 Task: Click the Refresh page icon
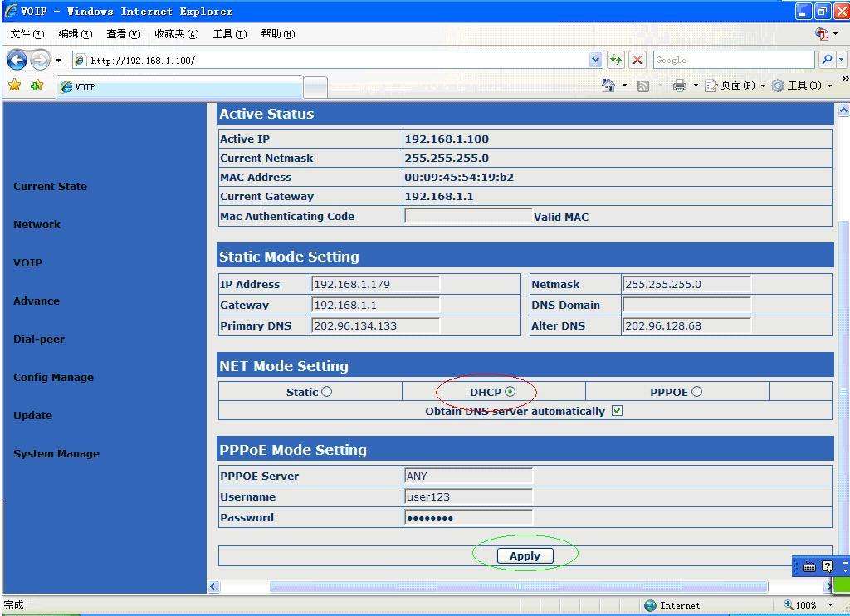tap(615, 60)
